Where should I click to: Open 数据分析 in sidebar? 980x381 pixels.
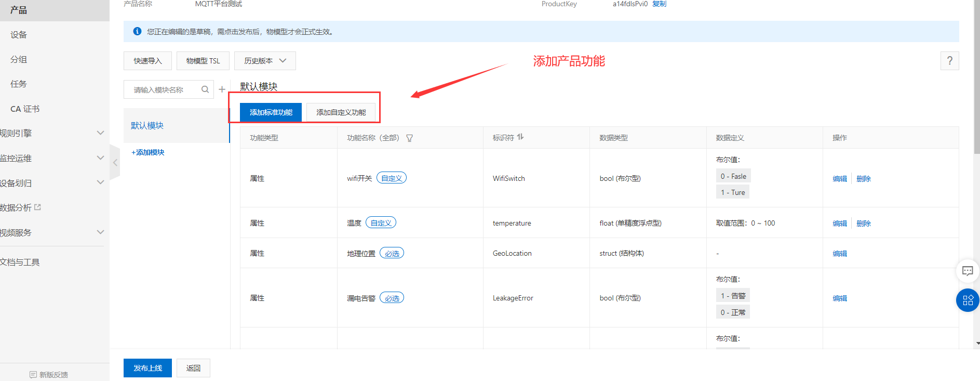pyautogui.click(x=16, y=207)
